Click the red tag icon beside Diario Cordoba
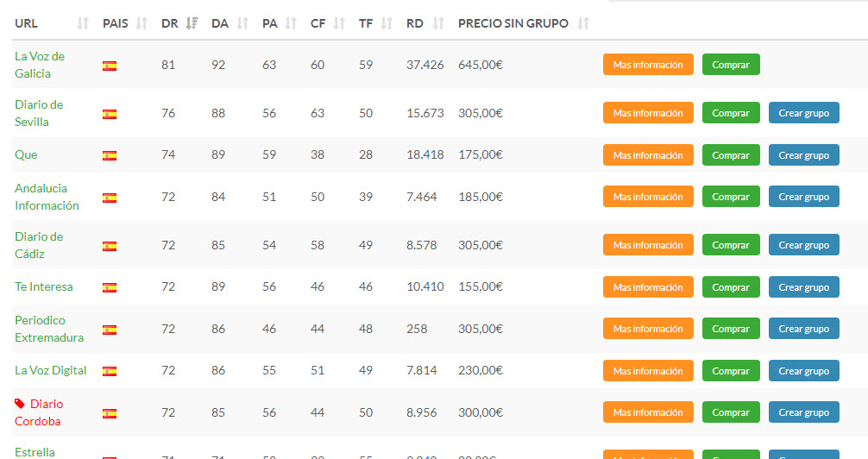Image resolution: width=868 pixels, height=459 pixels. [x=20, y=404]
